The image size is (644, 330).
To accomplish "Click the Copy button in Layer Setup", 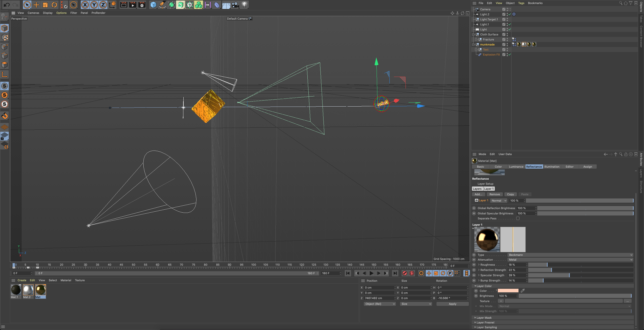I will (x=511, y=194).
